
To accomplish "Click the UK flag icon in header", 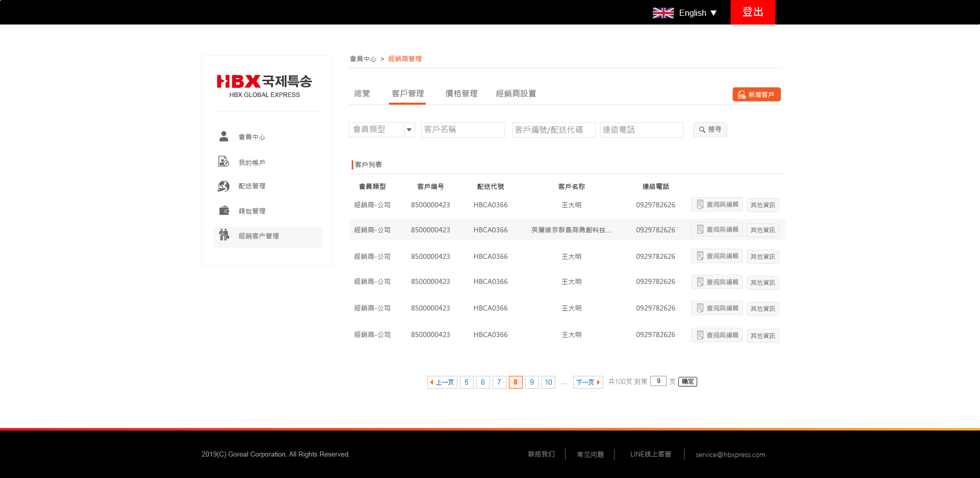I will click(663, 13).
